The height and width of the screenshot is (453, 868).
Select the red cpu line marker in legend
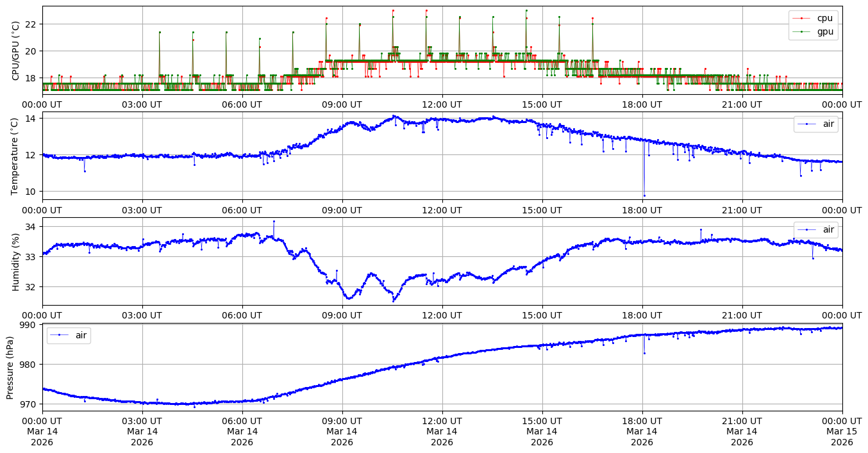click(802, 18)
